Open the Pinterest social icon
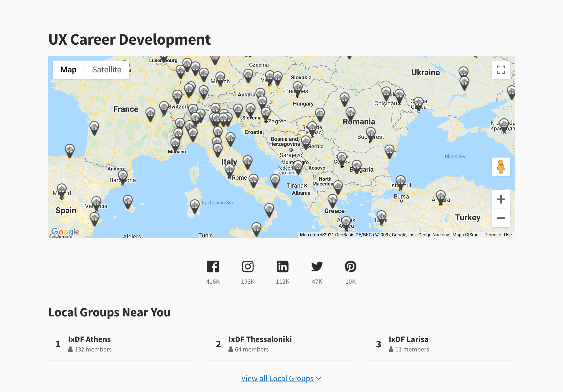 [351, 267]
